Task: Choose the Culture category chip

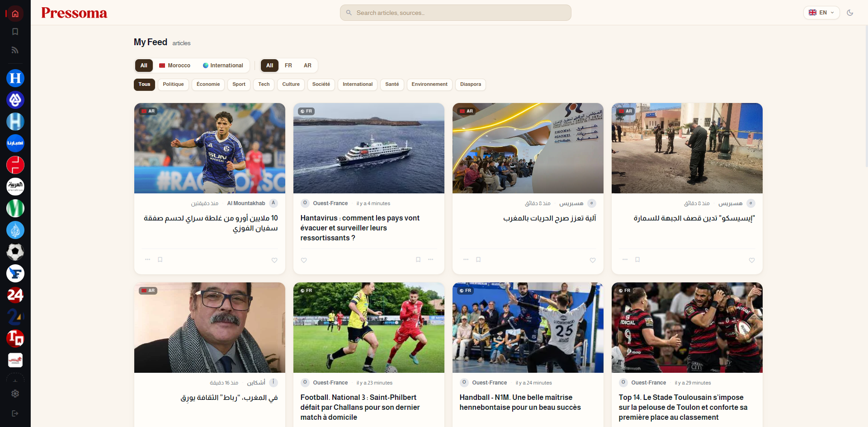Action: pyautogui.click(x=291, y=84)
